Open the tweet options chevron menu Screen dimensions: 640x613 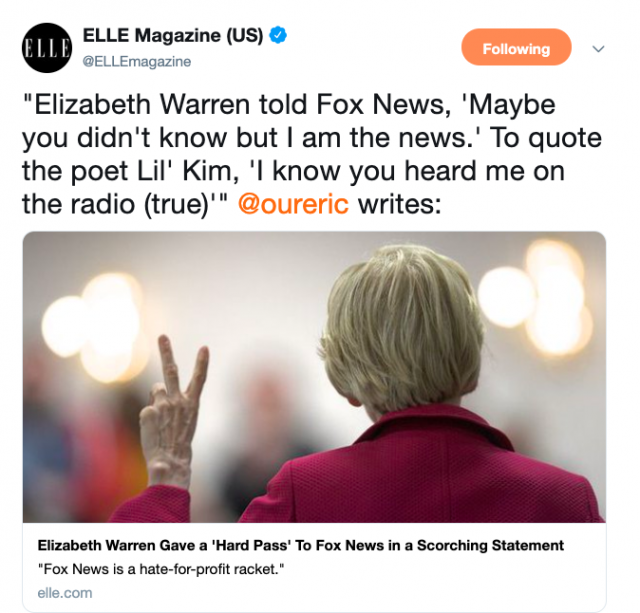[598, 49]
